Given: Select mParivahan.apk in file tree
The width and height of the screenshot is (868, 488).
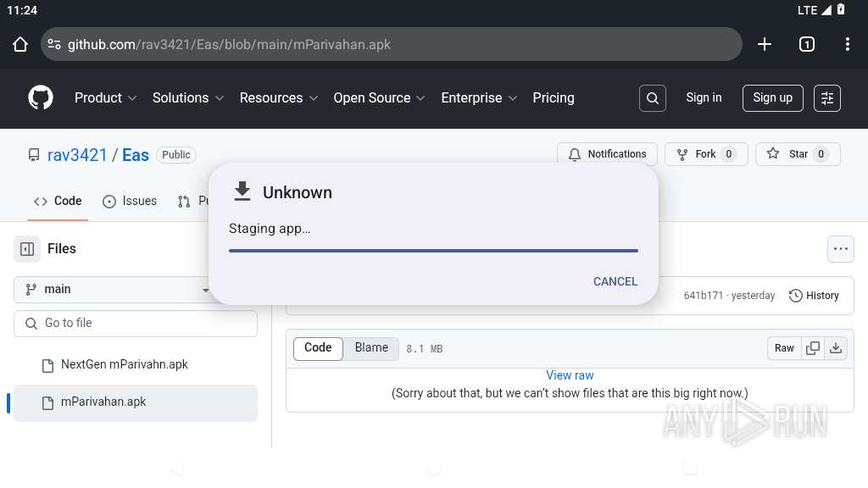Looking at the screenshot, I should coord(136,402).
